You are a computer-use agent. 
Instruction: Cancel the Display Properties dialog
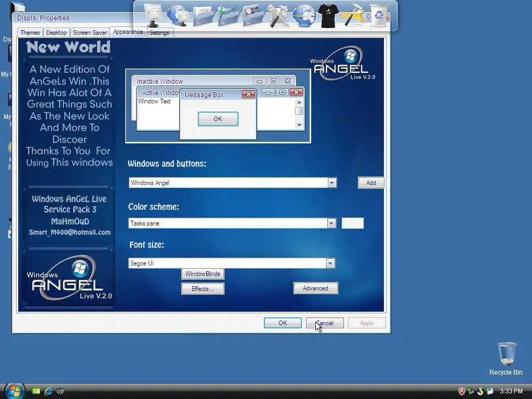(325, 323)
